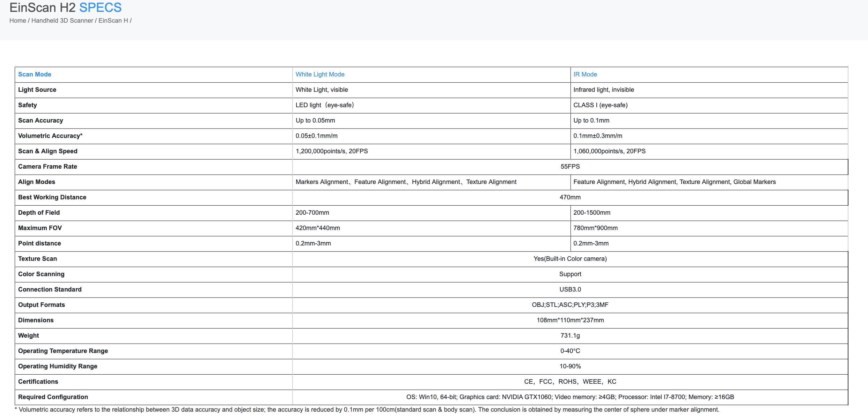Click the volumetric accuracy footnote
Screen dimensions: 868x419
367,410
